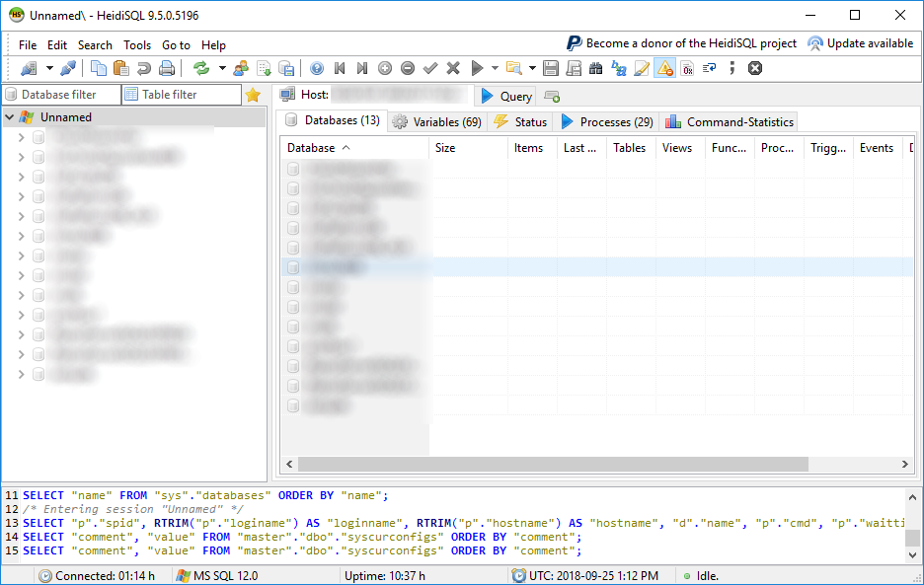The height and width of the screenshot is (585, 924).
Task: Collapse the Unnamed session tree node
Action: [10, 117]
